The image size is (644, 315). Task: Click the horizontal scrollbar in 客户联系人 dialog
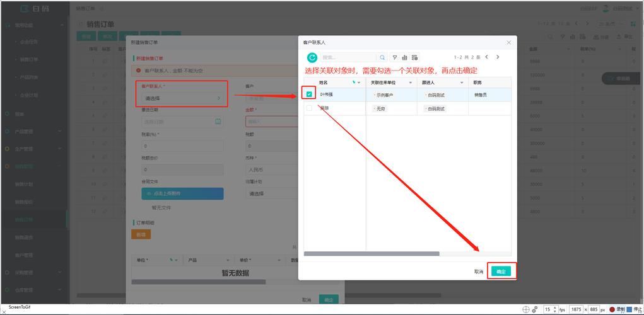coord(372,253)
